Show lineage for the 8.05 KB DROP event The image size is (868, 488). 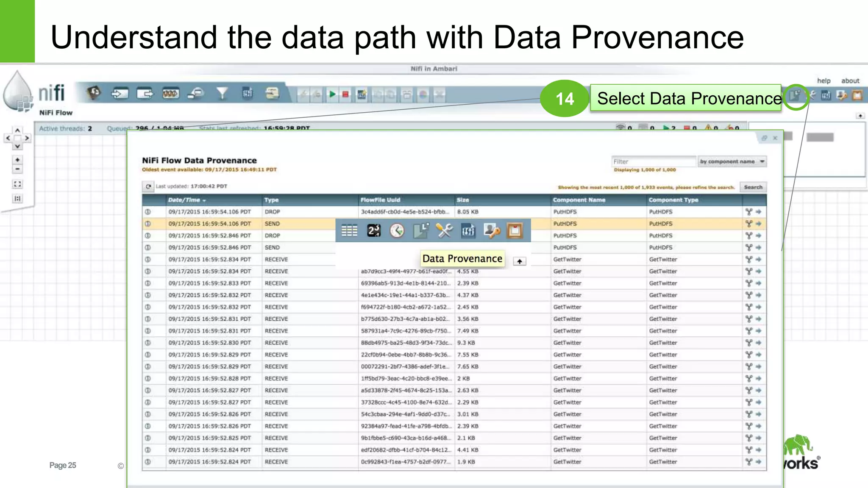pos(749,212)
